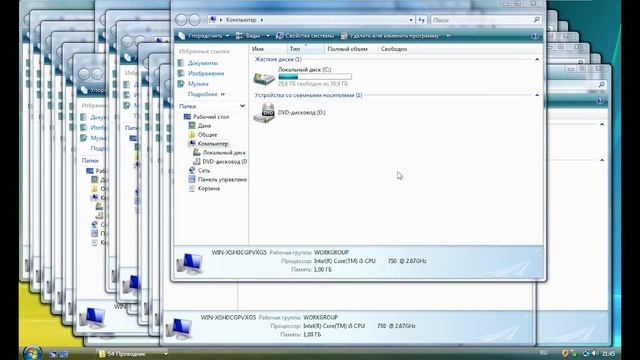
Task: Go back using front window's Back button
Action: coord(182,20)
